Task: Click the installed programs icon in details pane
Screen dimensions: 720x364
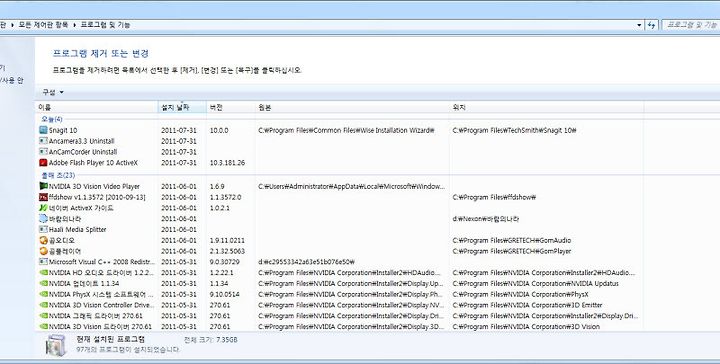Action: click(56, 345)
